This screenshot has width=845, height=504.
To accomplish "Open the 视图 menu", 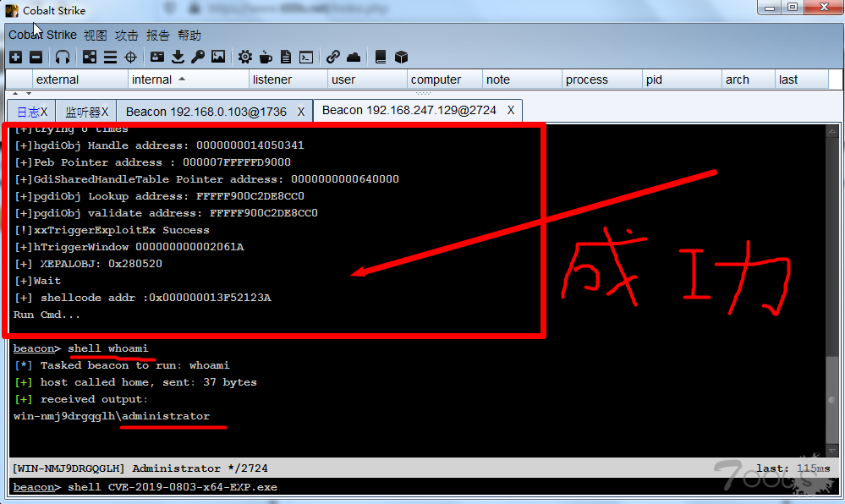I will [96, 36].
